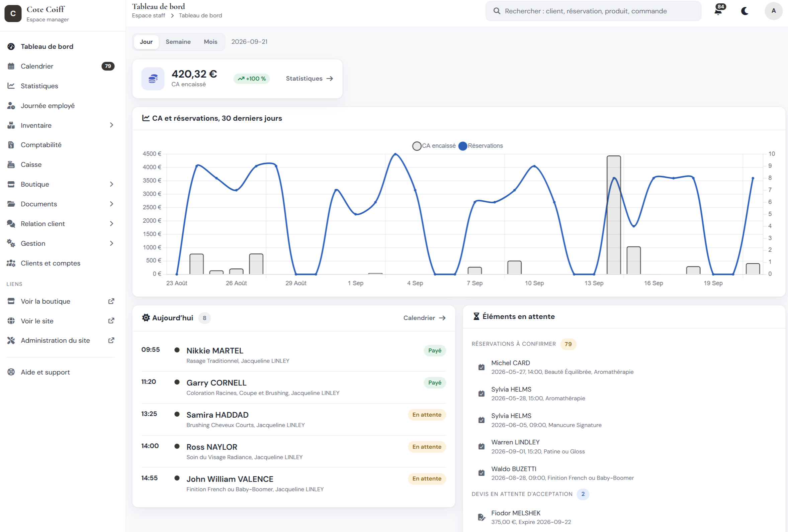Screen dimensions: 788x532
Task: Click the Aide et support lifebuoy icon
Action: click(x=11, y=372)
